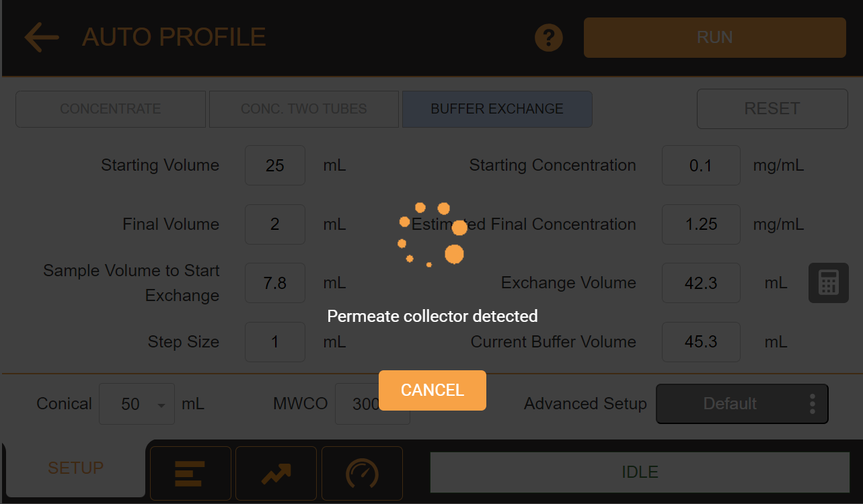Edit the Starting Concentration field
The width and height of the screenshot is (863, 504).
click(701, 165)
